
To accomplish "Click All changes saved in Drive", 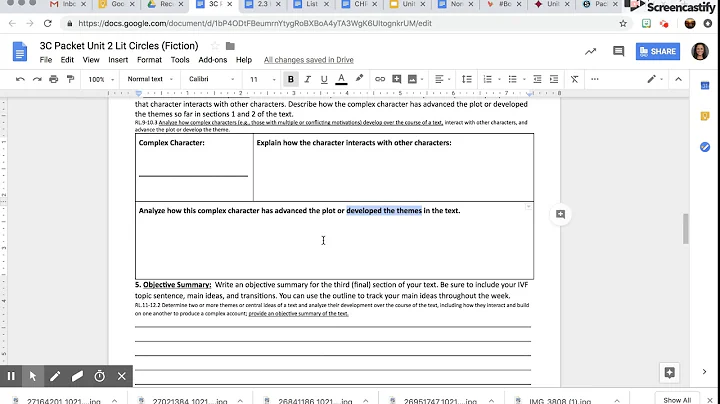I will point(309,60).
